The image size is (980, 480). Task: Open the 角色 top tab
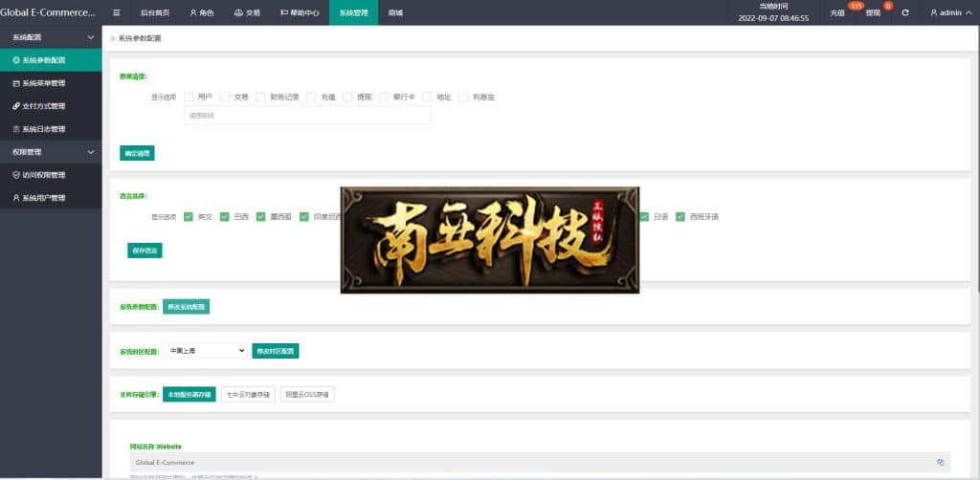pos(201,12)
